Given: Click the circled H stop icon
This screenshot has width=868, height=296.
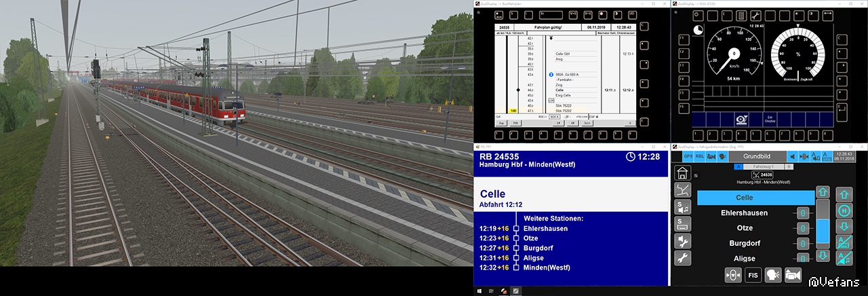Looking at the screenshot, I should pos(844,210).
